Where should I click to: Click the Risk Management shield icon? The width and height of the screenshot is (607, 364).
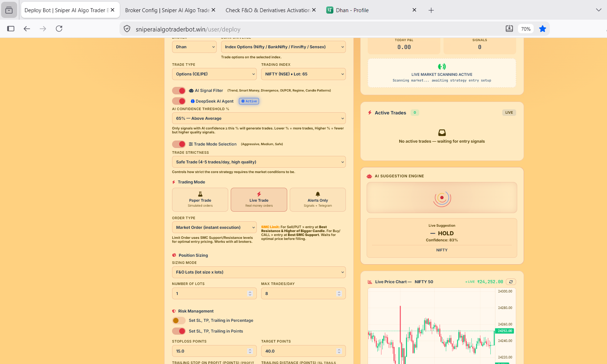point(174,311)
